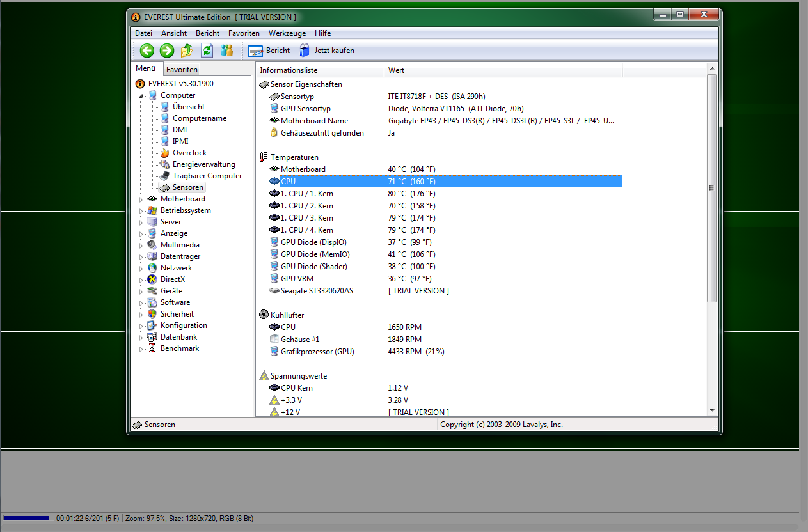Click the Refresh toolbar icon
Screen dimensions: 808x532
tap(207, 51)
